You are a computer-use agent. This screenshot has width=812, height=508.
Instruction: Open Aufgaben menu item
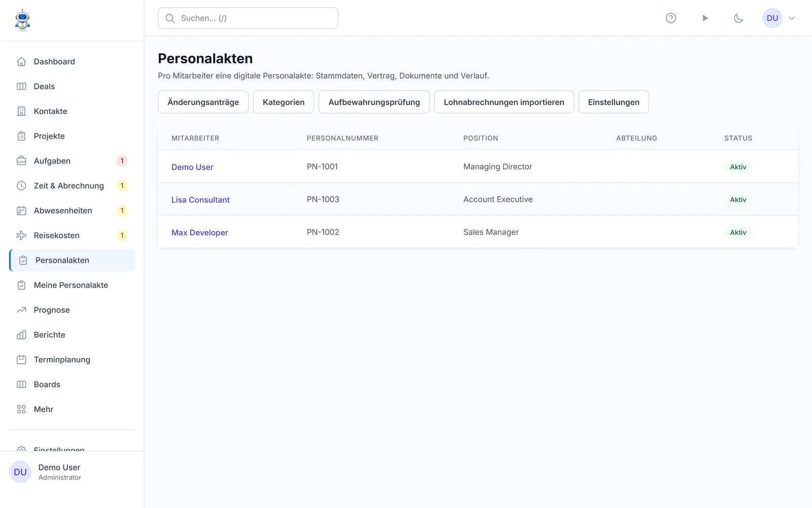click(x=72, y=161)
